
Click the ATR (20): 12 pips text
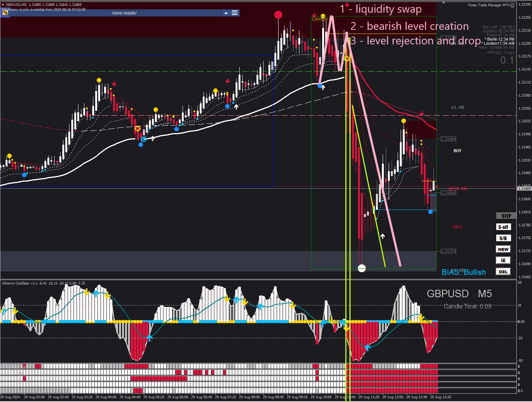[501, 53]
